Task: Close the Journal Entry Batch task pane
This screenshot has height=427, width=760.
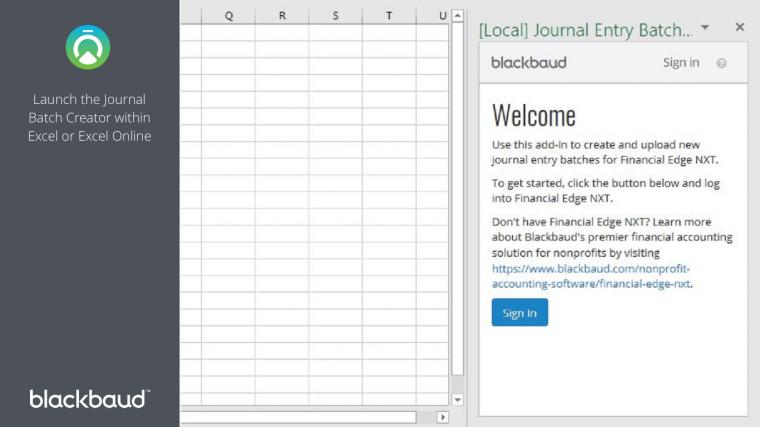Action: tap(739, 27)
